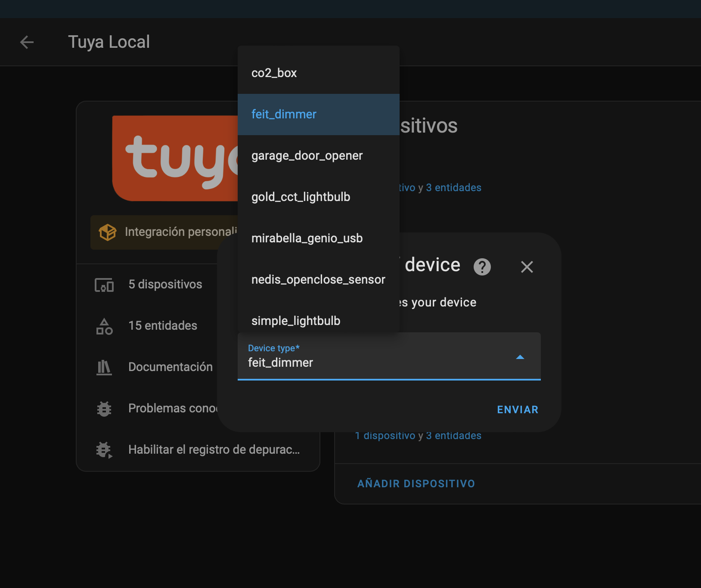Select the co2_box option

[x=274, y=73]
